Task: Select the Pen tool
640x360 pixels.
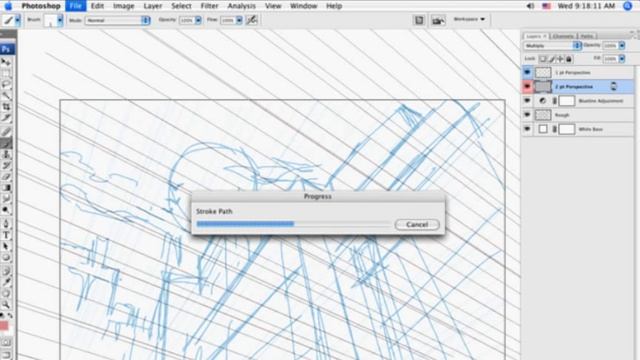Action: click(x=6, y=224)
